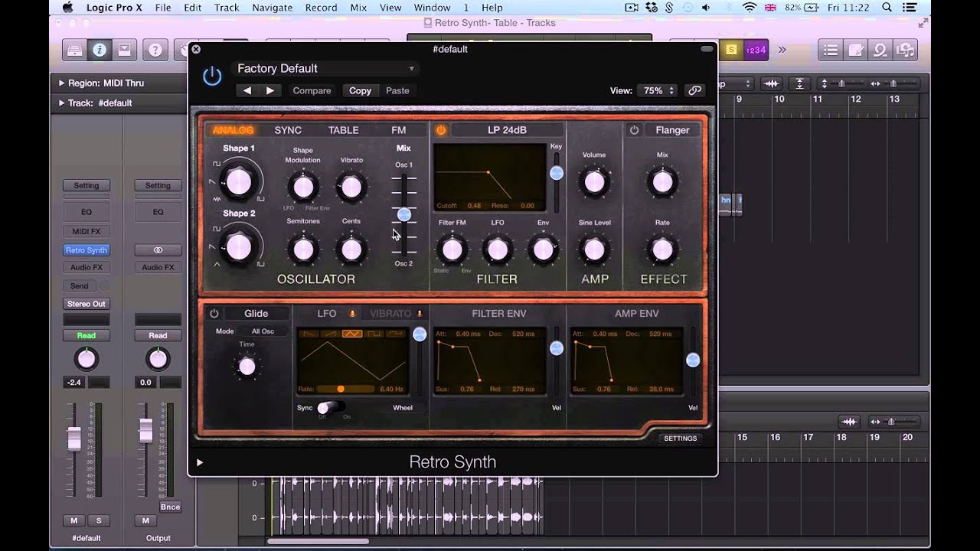Toggle the filter power button

coord(441,130)
